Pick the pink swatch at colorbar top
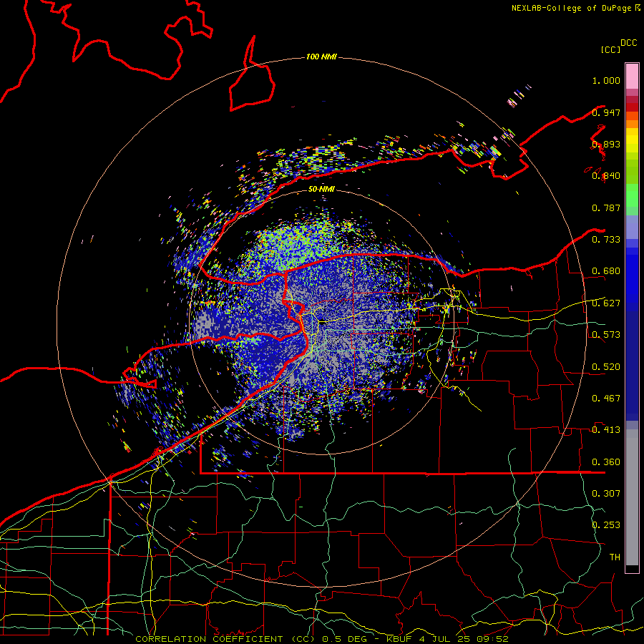Image resolution: width=644 pixels, height=644 pixels. [632, 77]
